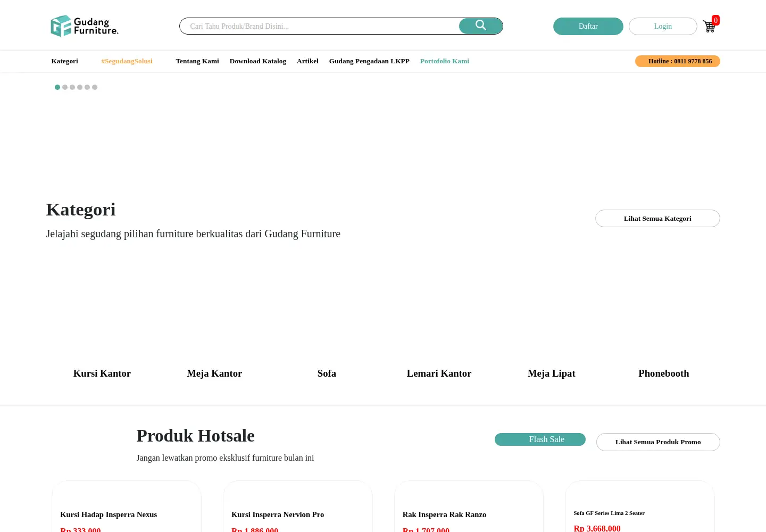
Task: Open the Gudang Furniture logo homepage
Action: 85,26
